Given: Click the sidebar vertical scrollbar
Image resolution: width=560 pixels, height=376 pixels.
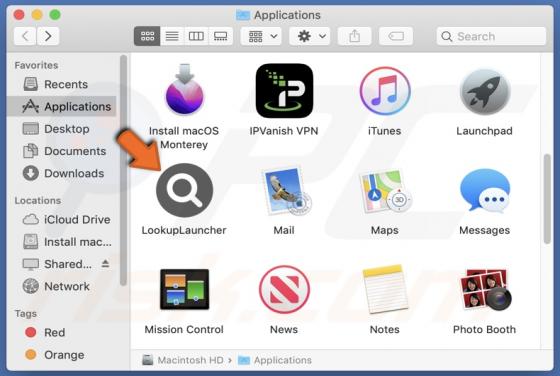Looking at the screenshot, I should click(124, 170).
